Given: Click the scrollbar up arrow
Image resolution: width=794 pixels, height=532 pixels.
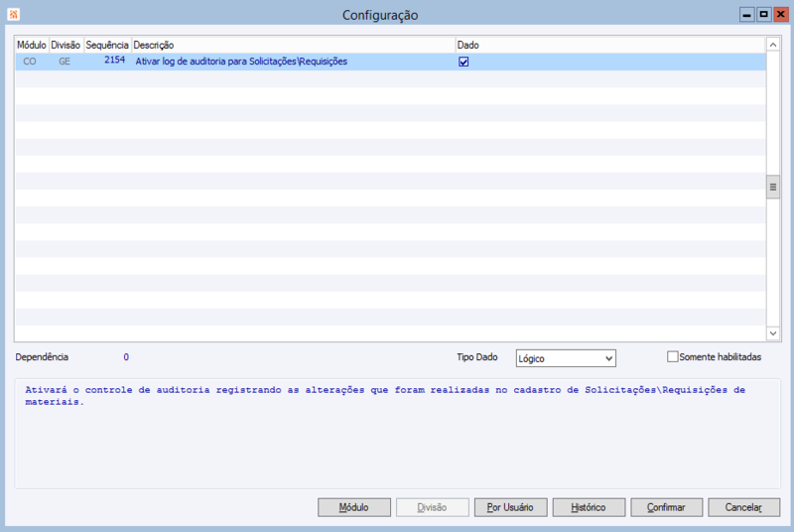Looking at the screenshot, I should 773,45.
